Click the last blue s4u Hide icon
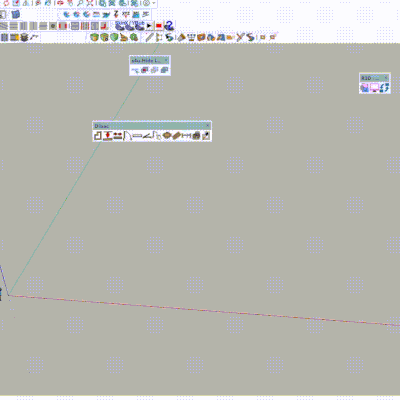Viewport: 400px width, 400px height. (x=164, y=70)
